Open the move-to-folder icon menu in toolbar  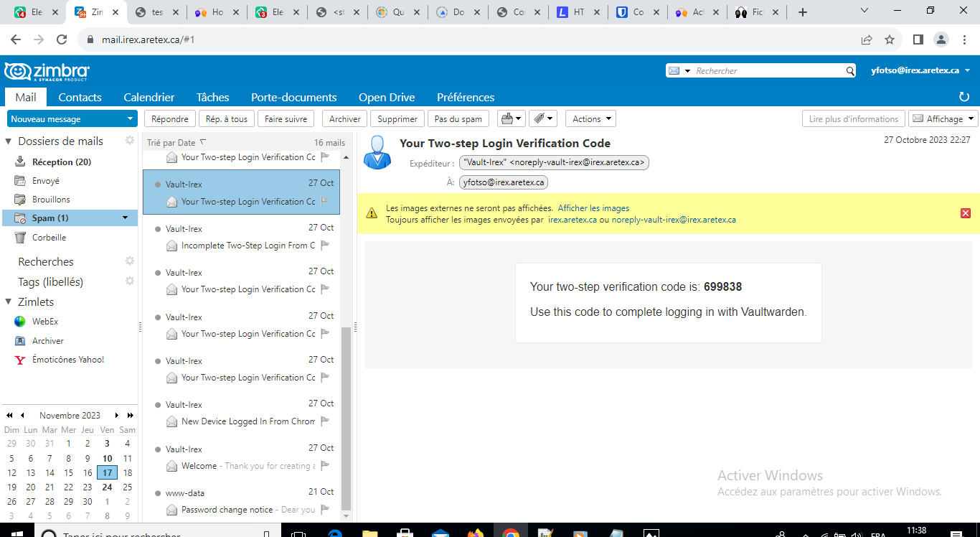point(512,119)
